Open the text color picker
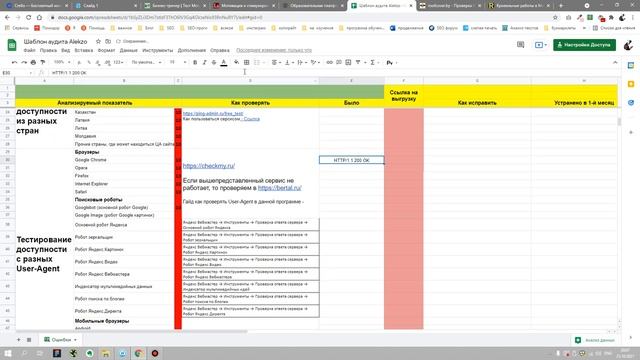Viewport: 640px width, 360px height. coord(224,62)
